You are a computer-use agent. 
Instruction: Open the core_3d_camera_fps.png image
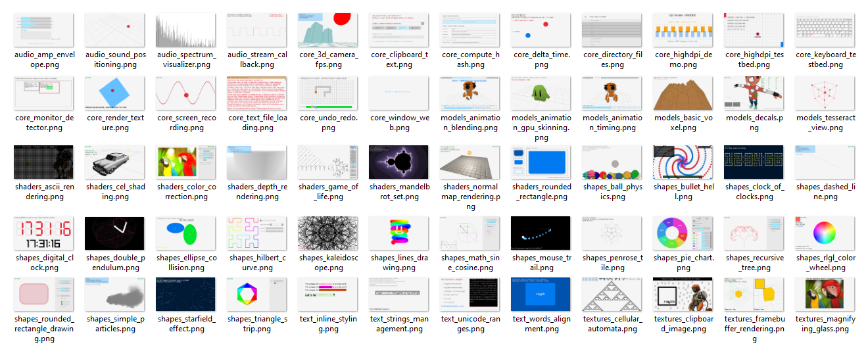(327, 30)
